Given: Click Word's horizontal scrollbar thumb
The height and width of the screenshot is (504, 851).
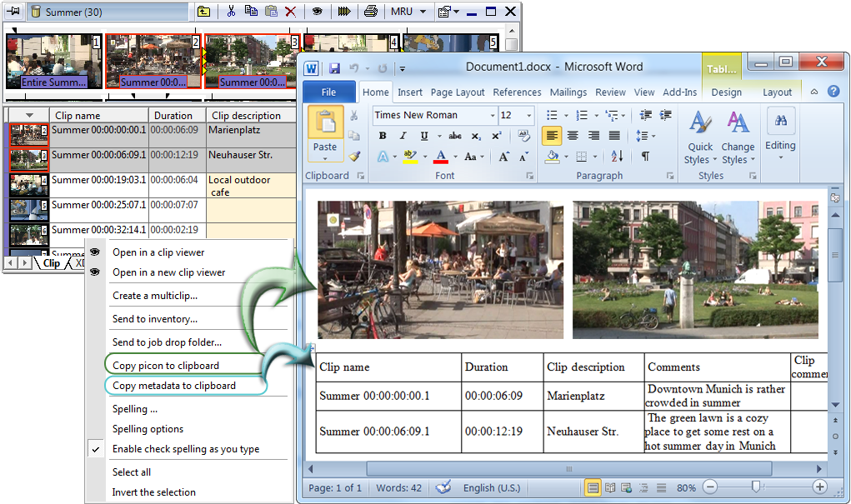Looking at the screenshot, I should [x=568, y=469].
